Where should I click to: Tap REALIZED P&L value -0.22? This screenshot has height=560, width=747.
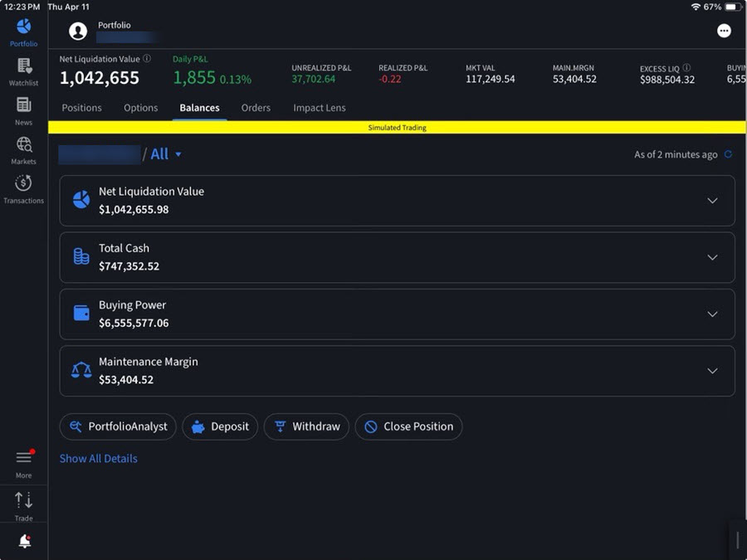pos(390,79)
